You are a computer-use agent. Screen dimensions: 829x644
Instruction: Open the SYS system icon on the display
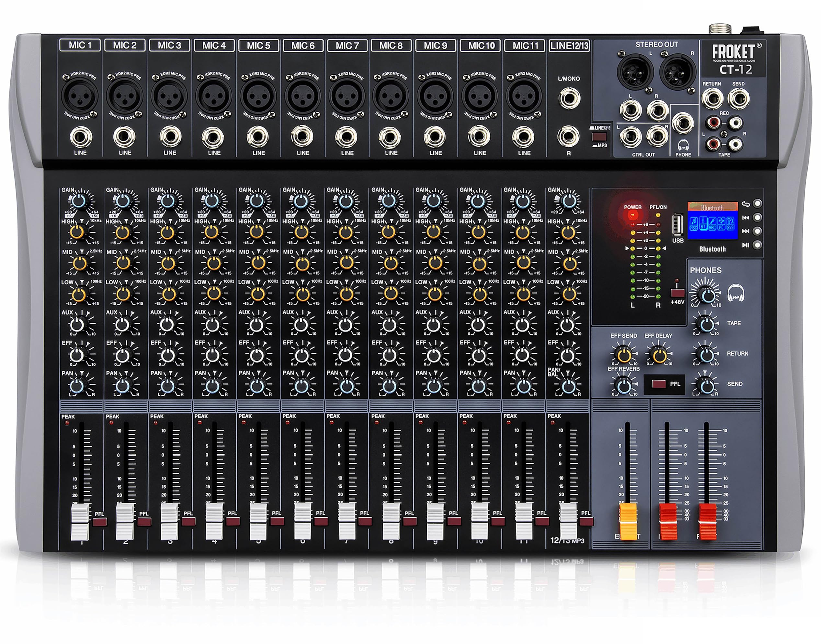730,223
